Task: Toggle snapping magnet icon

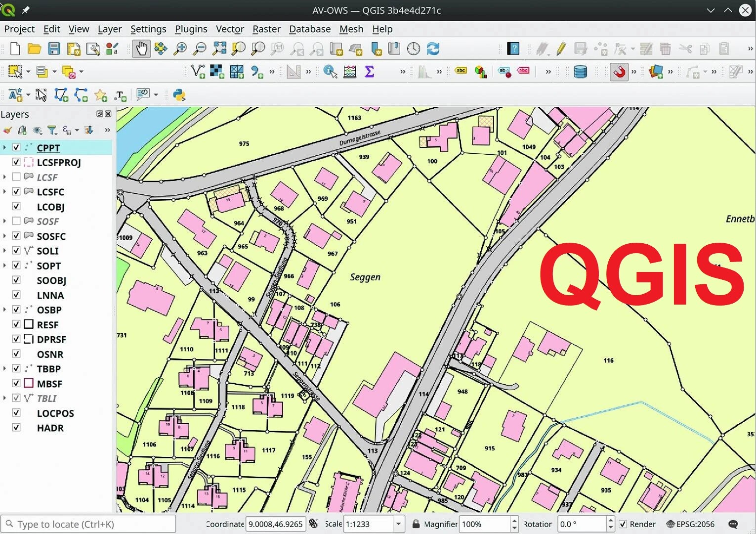Action: point(619,72)
